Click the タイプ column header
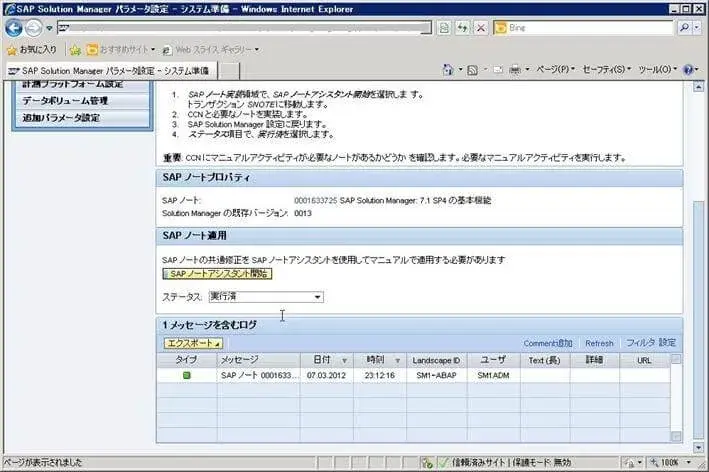 (x=186, y=360)
